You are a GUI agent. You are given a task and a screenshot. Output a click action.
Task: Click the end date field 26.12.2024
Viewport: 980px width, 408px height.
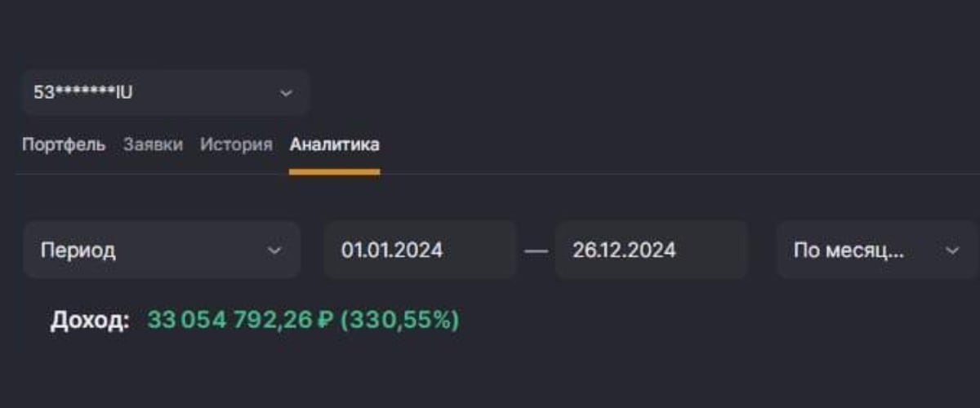(x=651, y=250)
